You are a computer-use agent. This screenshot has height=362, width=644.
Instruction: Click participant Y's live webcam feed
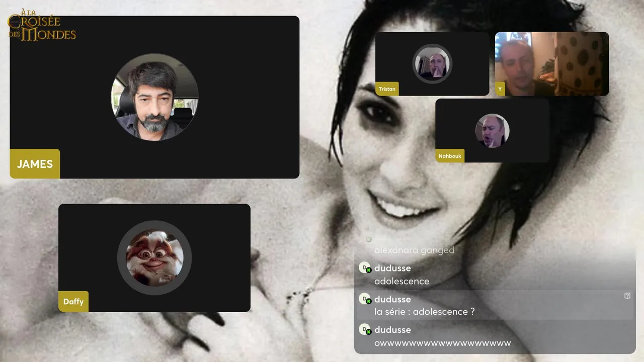pyautogui.click(x=552, y=64)
